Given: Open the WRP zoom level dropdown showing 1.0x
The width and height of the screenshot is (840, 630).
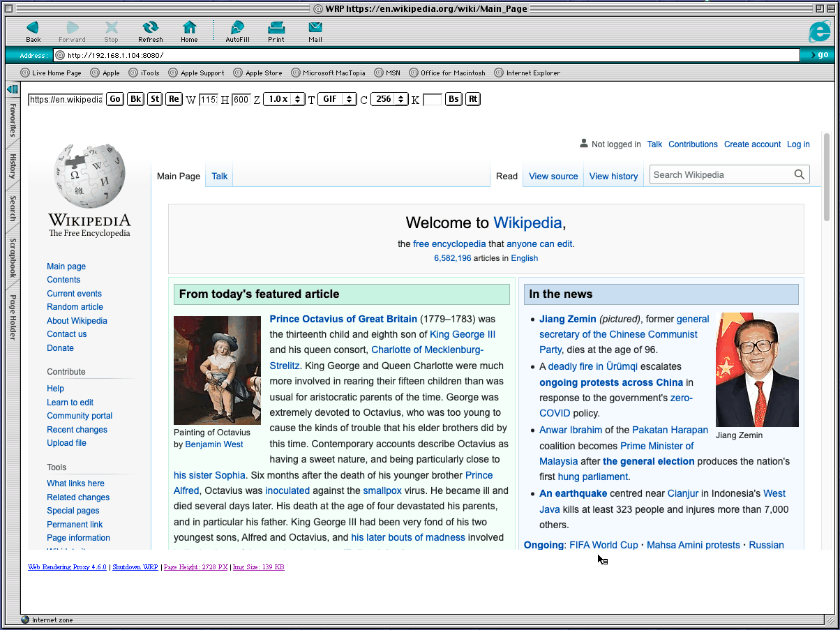Looking at the screenshot, I should point(285,99).
